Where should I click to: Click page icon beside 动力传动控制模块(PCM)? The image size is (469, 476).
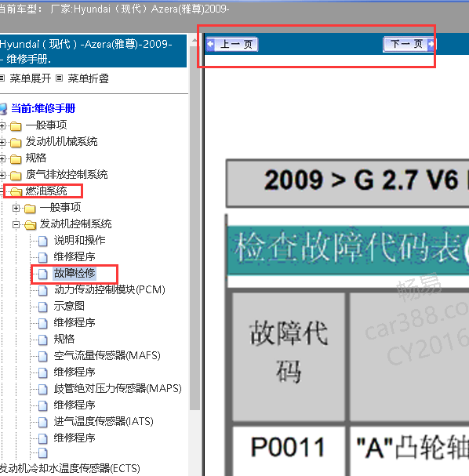coord(43,290)
